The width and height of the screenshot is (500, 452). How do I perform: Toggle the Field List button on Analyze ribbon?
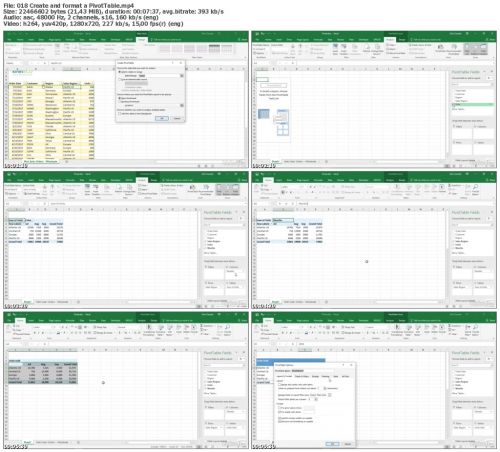[467, 49]
